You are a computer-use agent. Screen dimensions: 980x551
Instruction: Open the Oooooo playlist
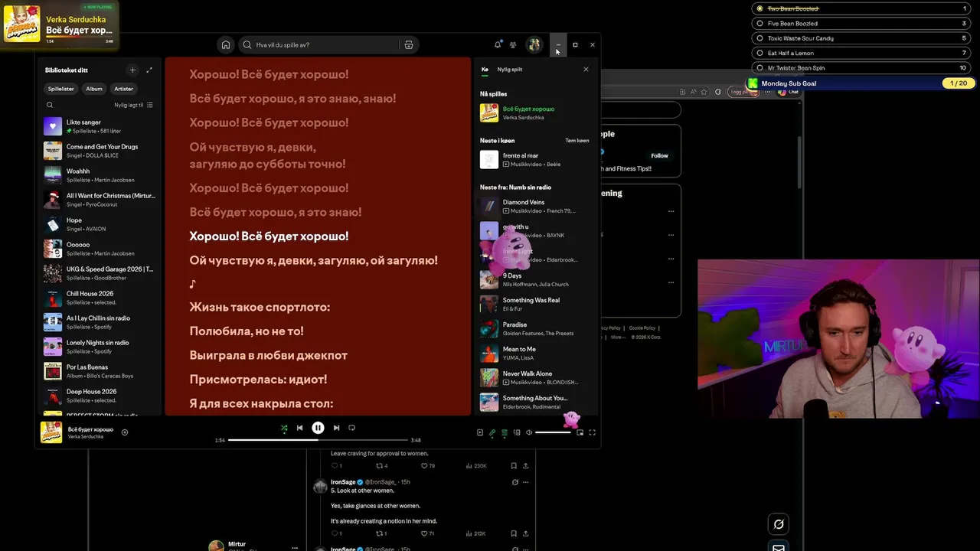(x=100, y=249)
